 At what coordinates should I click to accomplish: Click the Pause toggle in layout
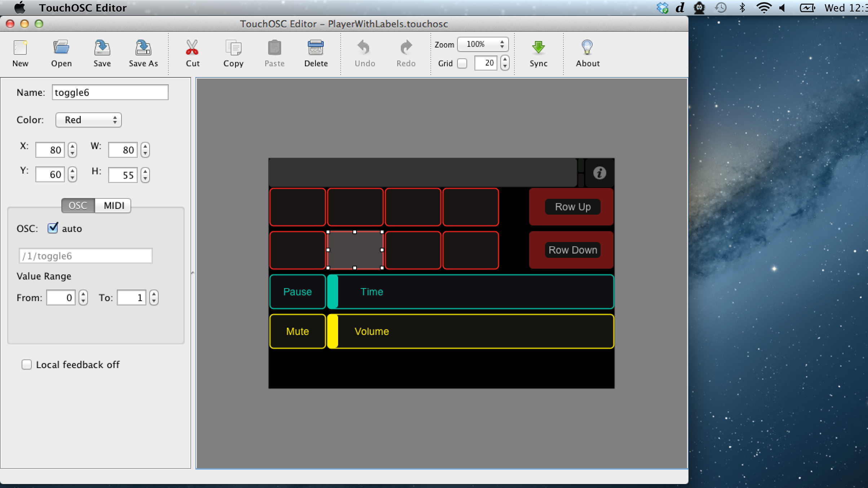coord(298,292)
